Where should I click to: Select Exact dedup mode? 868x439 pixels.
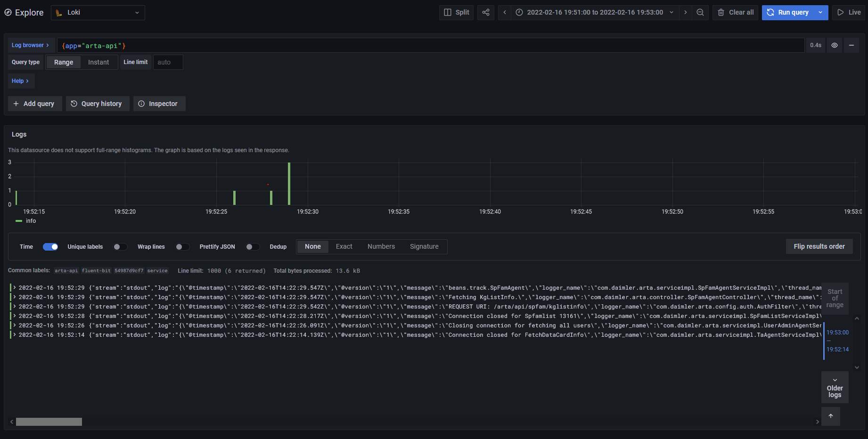344,246
